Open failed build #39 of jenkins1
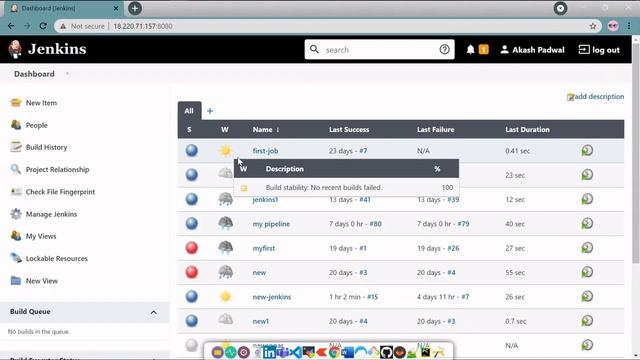Screen dimensions: 640x360 click(x=453, y=199)
